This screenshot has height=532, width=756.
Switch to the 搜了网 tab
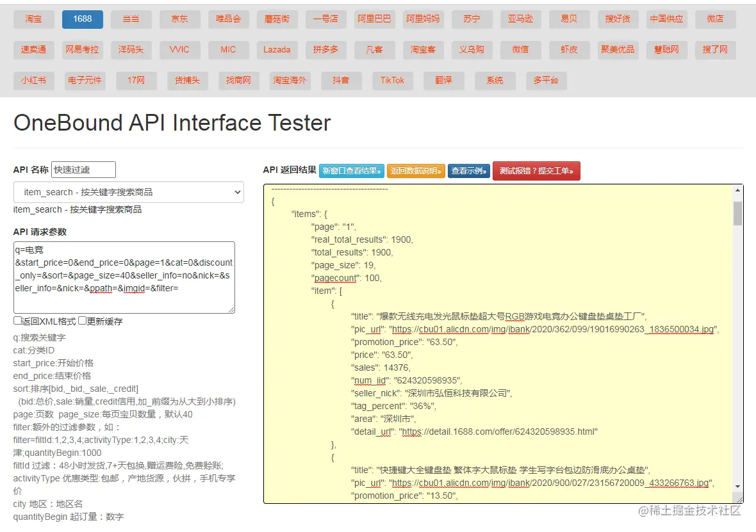(715, 50)
